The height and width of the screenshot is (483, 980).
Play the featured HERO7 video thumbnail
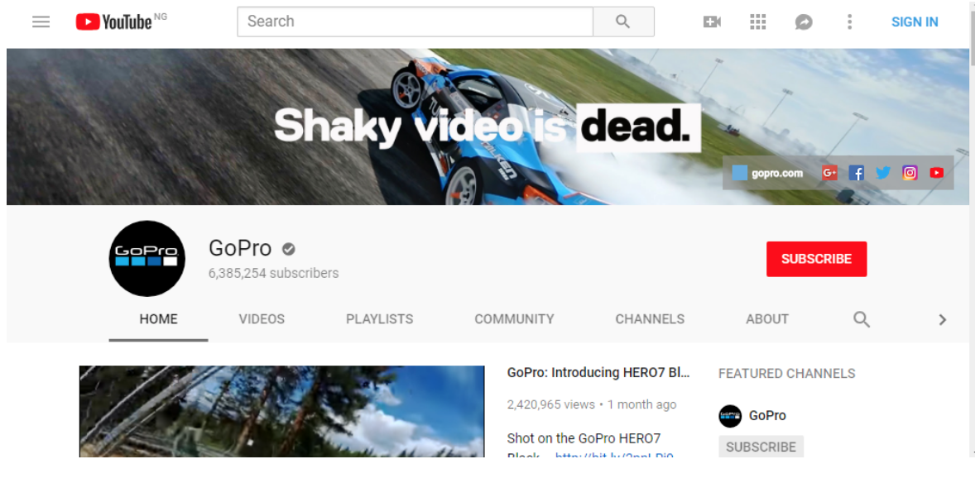point(281,411)
